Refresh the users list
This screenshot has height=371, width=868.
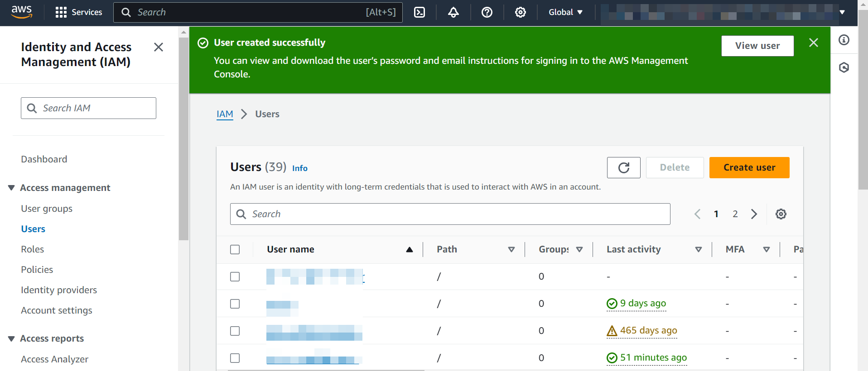tap(624, 168)
